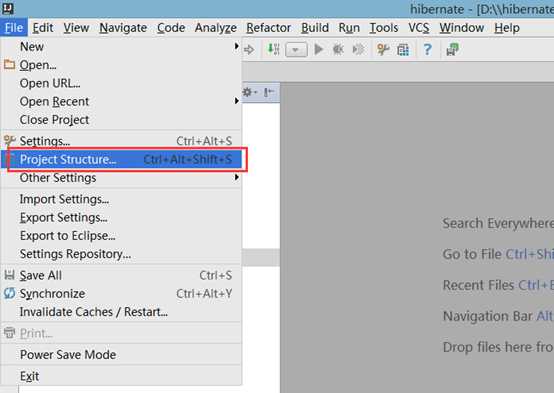
Task: Click the folder icon beside Open...
Action: coord(9,65)
